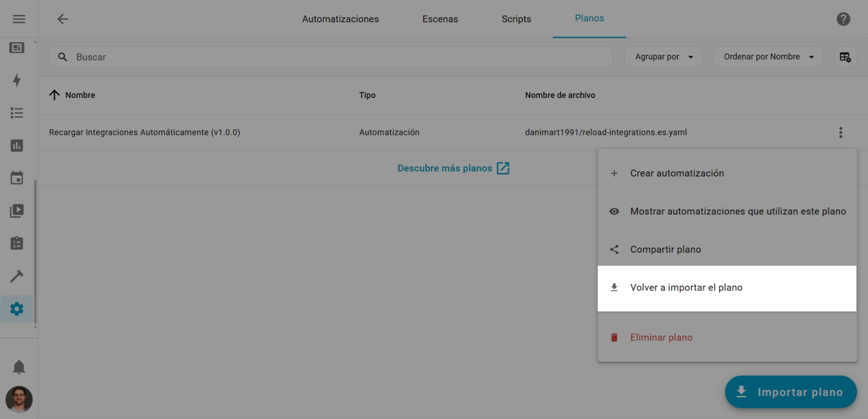This screenshot has width=868, height=419.
Task: Choose Eliminar plano from the menu
Action: pyautogui.click(x=661, y=338)
